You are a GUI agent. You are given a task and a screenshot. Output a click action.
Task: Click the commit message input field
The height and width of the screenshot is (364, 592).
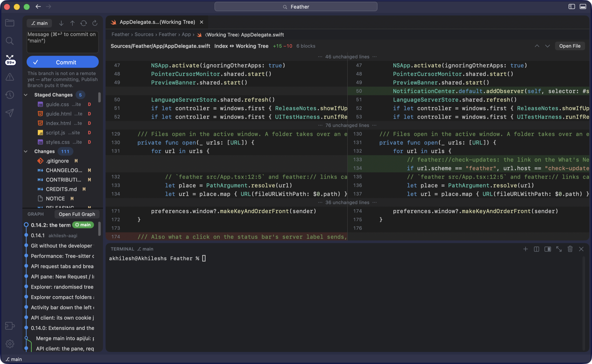(62, 42)
